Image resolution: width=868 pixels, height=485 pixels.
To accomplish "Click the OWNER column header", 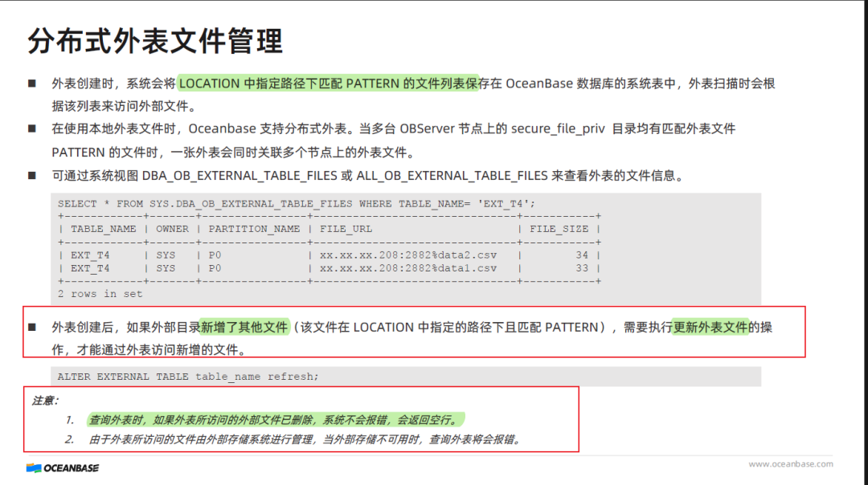I will point(172,229).
